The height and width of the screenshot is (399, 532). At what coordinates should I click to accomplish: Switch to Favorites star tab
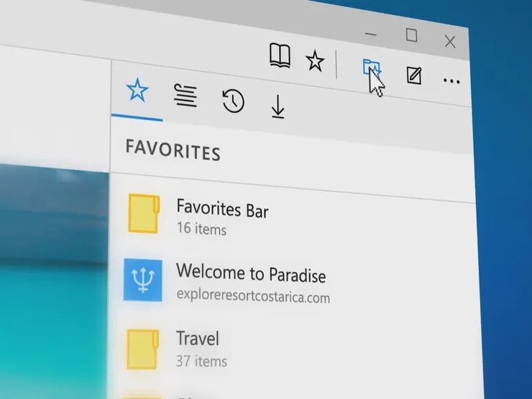(x=137, y=91)
